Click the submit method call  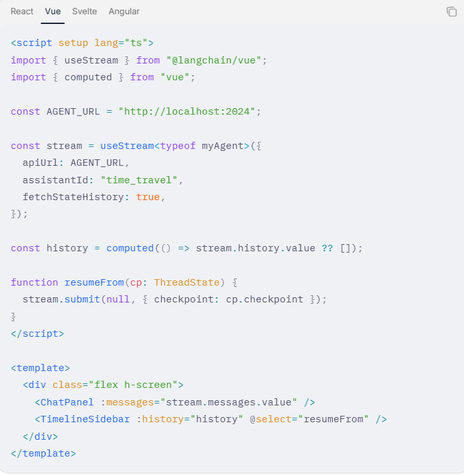coord(82,300)
